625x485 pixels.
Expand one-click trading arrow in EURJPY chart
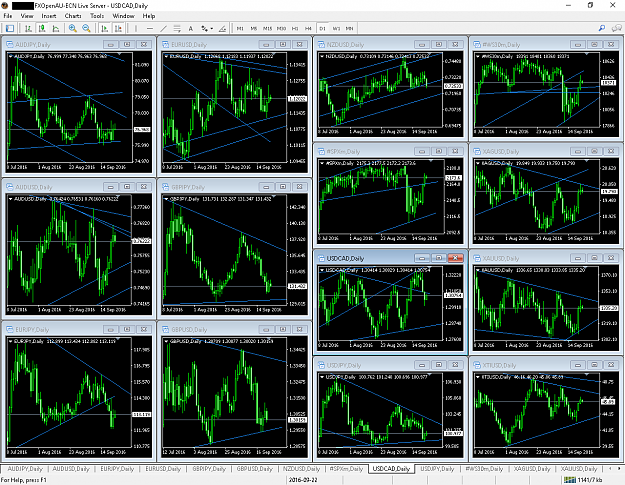(11, 342)
